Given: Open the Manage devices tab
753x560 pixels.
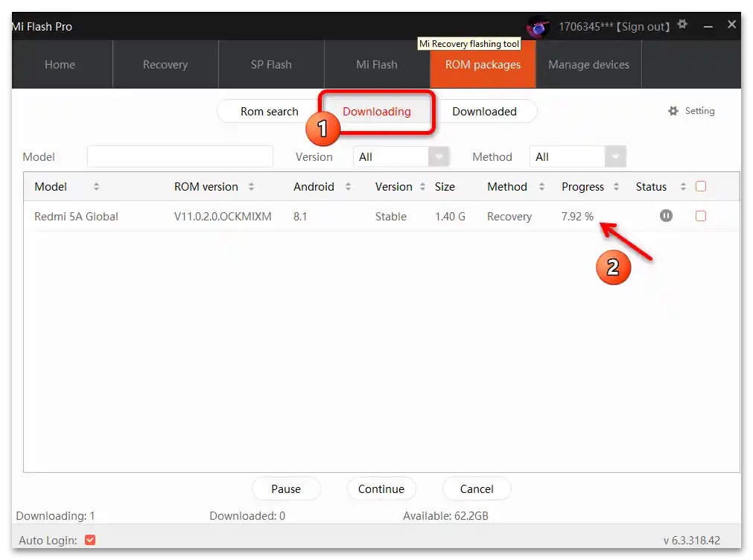Looking at the screenshot, I should coord(588,64).
